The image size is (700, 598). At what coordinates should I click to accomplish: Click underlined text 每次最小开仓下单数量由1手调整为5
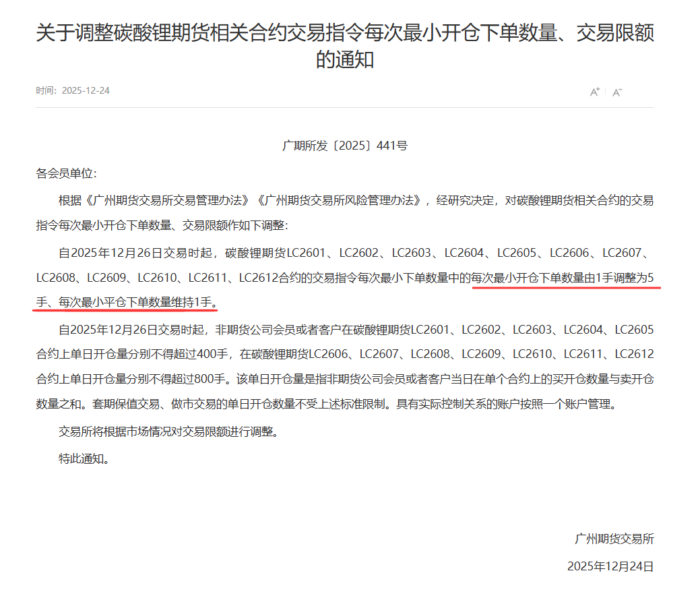click(x=563, y=278)
